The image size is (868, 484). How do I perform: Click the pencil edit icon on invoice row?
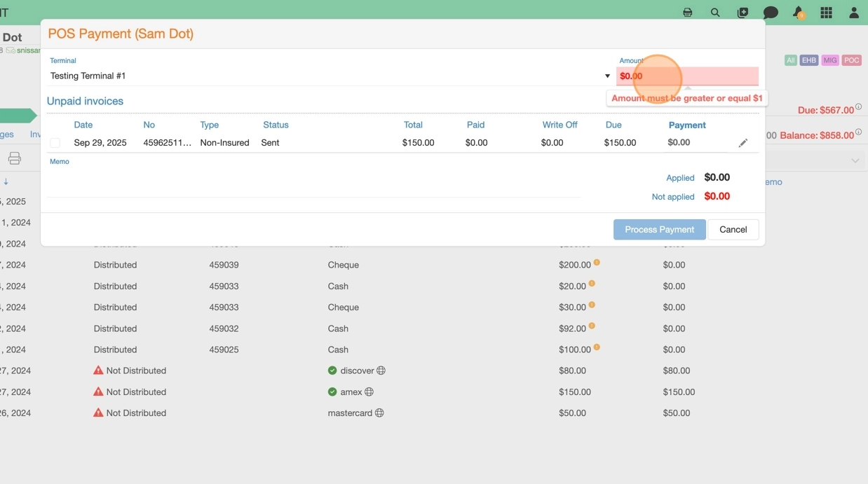(743, 143)
